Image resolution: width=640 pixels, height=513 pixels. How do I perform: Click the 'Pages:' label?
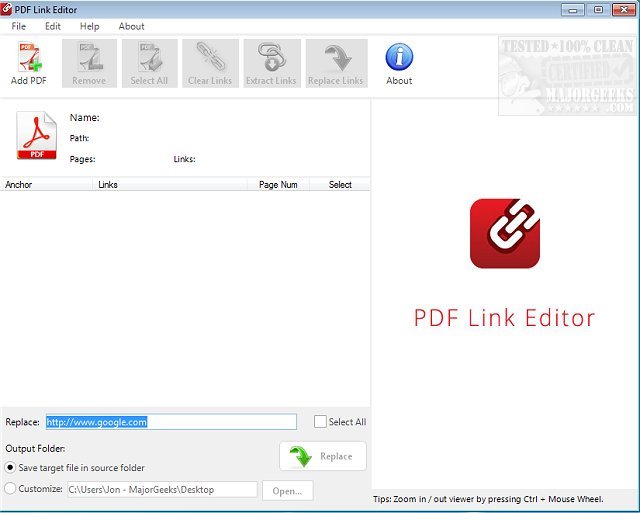82,159
